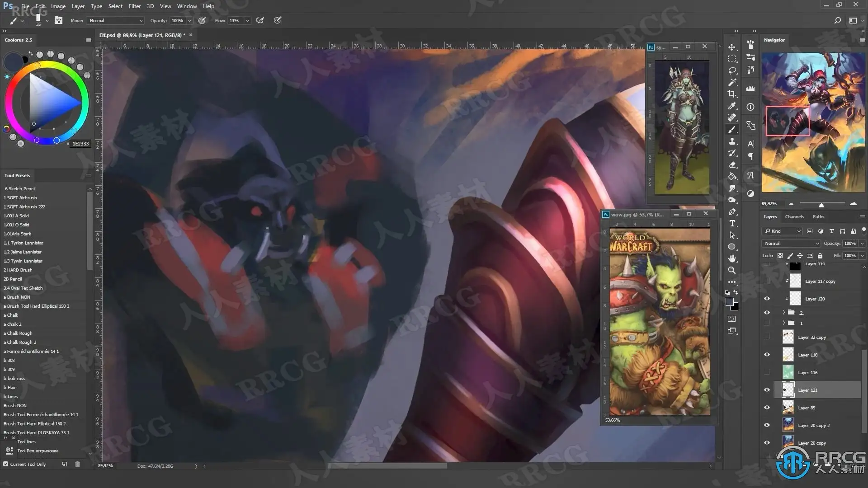
Task: Open the Info panel icon
Action: point(750,107)
